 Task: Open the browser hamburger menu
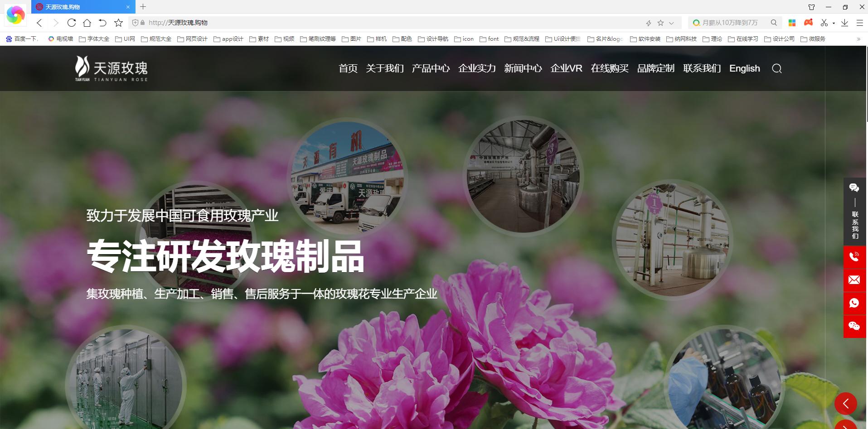(x=859, y=23)
